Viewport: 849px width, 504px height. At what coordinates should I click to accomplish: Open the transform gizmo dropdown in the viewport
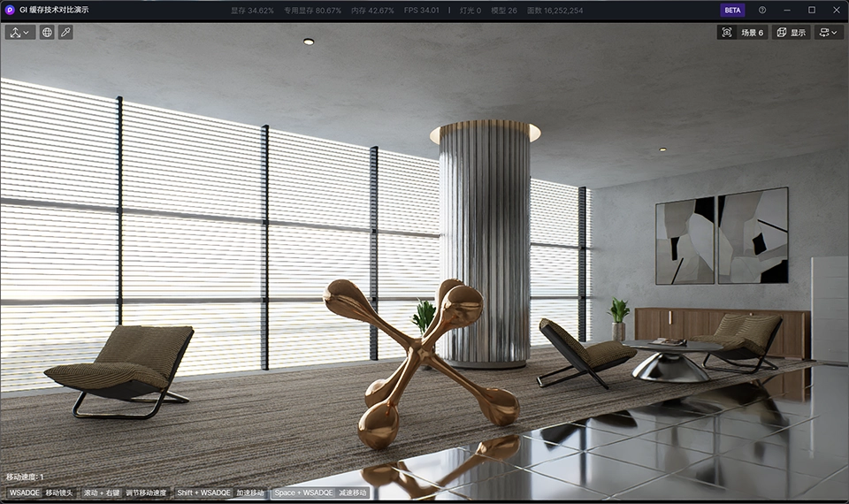pyautogui.click(x=19, y=32)
